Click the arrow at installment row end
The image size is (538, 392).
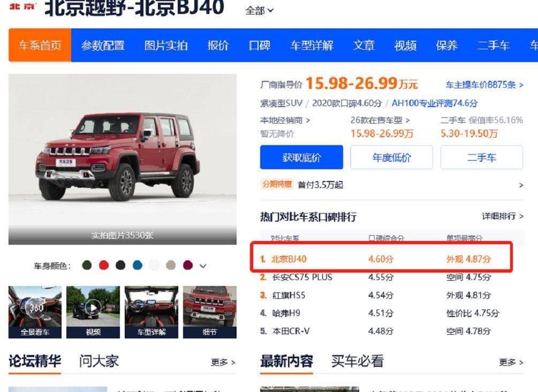point(521,185)
